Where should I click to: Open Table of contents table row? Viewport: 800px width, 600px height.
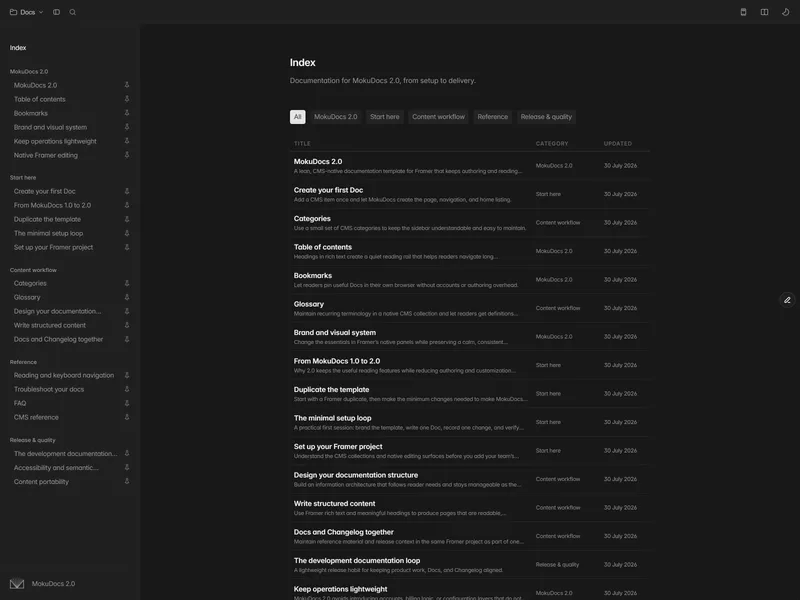[x=469, y=252]
